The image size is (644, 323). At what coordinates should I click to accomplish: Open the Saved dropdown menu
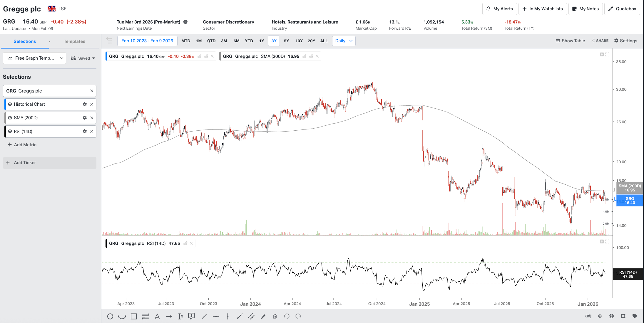83,58
